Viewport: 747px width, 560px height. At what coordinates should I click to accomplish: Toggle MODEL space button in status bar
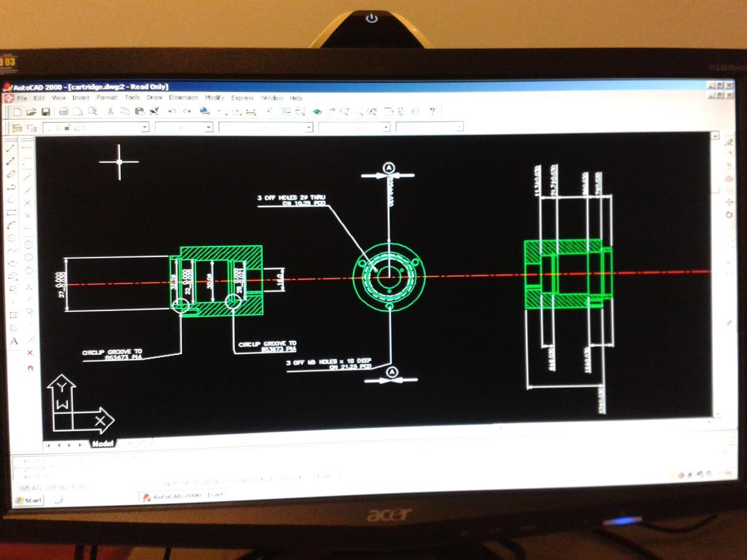[x=329, y=478]
